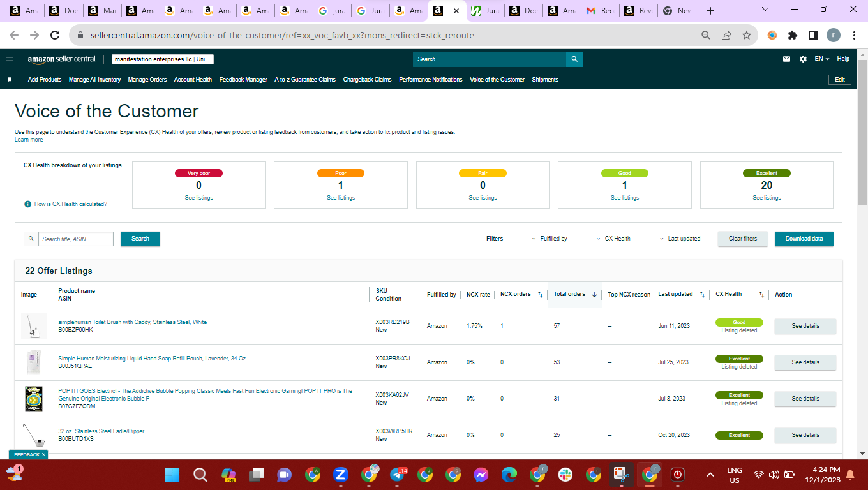The image size is (868, 490).
Task: Click the share page icon in the address bar
Action: pyautogui.click(x=726, y=35)
